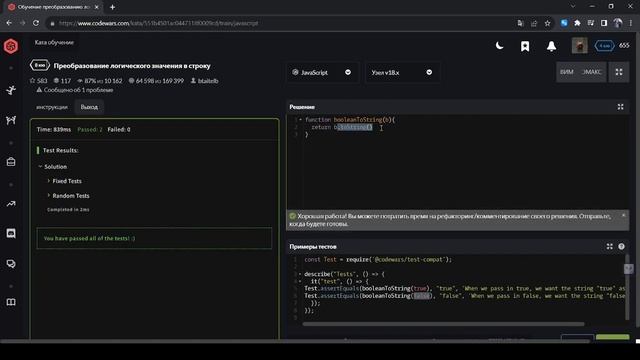Click the browser address bar URL
Image resolution: width=640 pixels, height=360 pixels.
click(x=158, y=23)
